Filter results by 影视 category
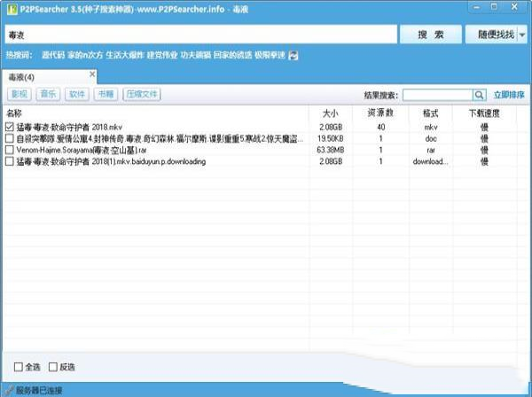The height and width of the screenshot is (397, 532). pyautogui.click(x=19, y=94)
